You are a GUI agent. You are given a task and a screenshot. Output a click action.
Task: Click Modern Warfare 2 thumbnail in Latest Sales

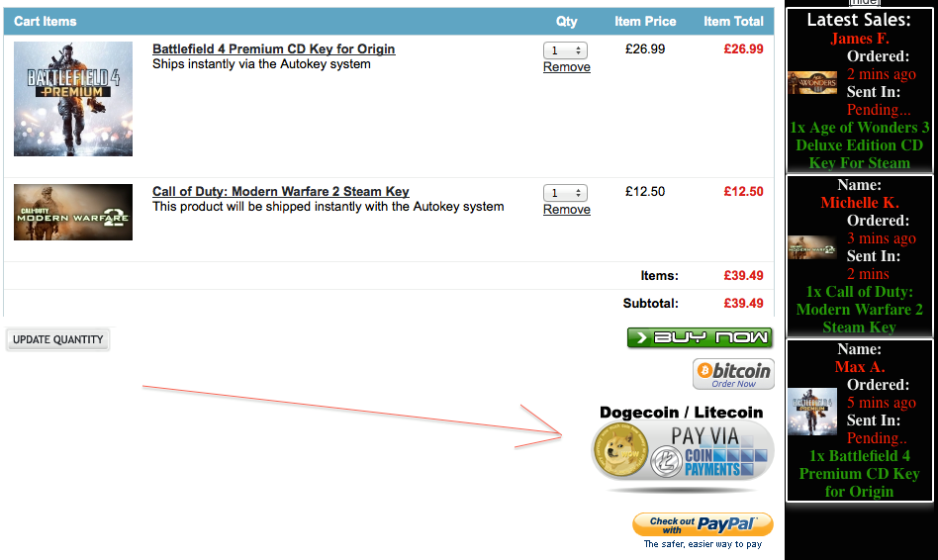811,247
